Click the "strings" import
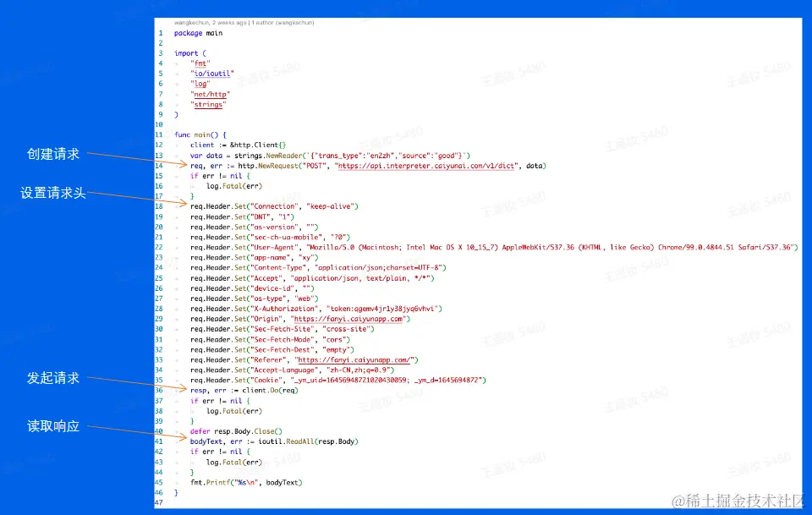This screenshot has width=812, height=515. click(x=208, y=105)
